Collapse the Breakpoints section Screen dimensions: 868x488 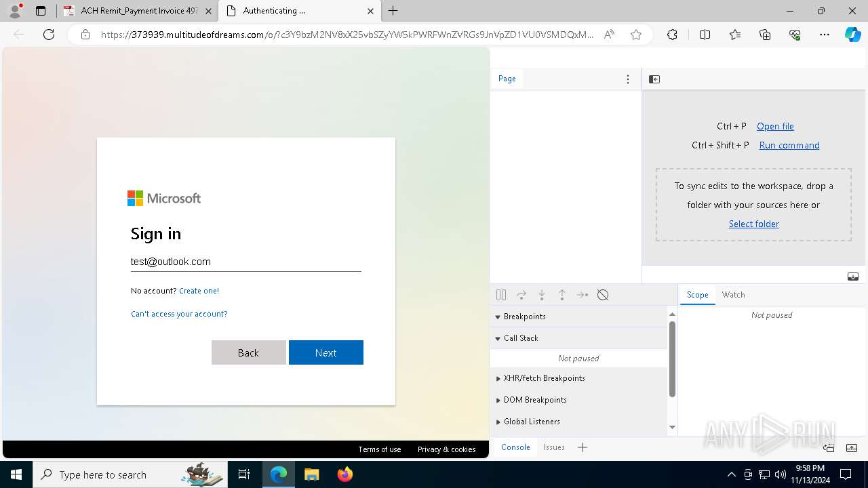coord(579,317)
